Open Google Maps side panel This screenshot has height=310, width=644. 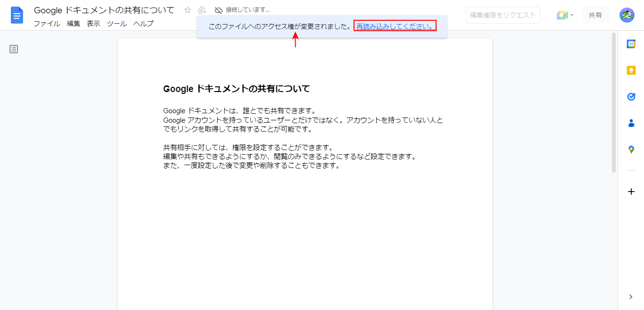pos(631,150)
